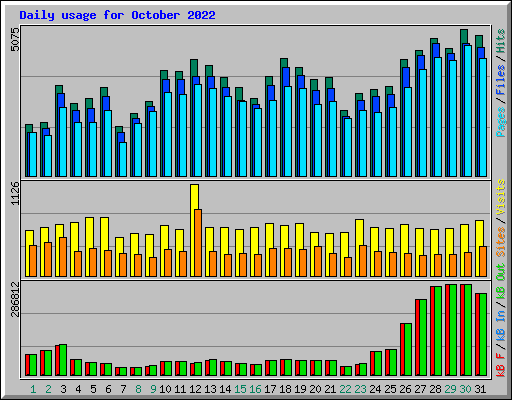This screenshot has width=512, height=400.
Task: Select day 2 on the x-axis
Action: pos(48,389)
